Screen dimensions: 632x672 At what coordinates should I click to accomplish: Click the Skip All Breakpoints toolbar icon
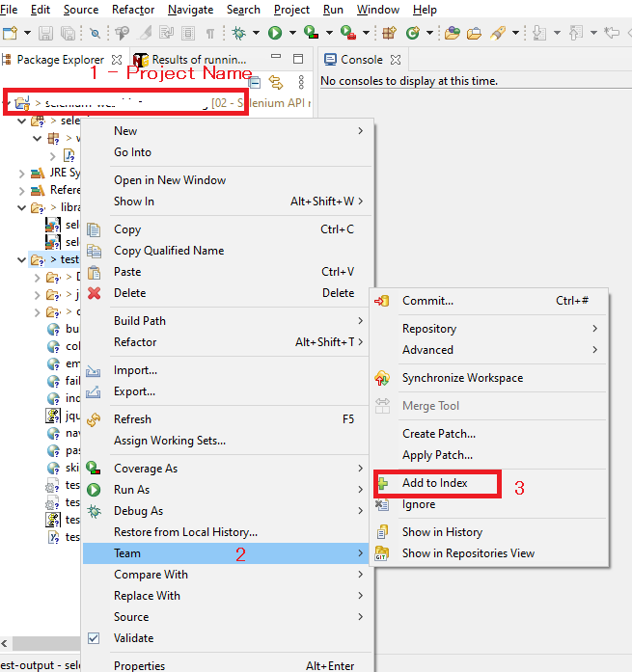(x=96, y=33)
